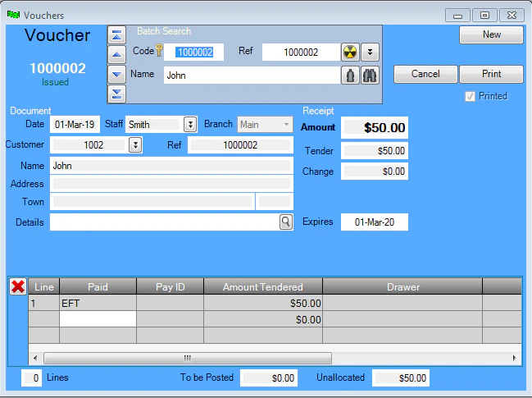The height and width of the screenshot is (398, 532).
Task: Click the Line column header
Action: [x=44, y=287]
